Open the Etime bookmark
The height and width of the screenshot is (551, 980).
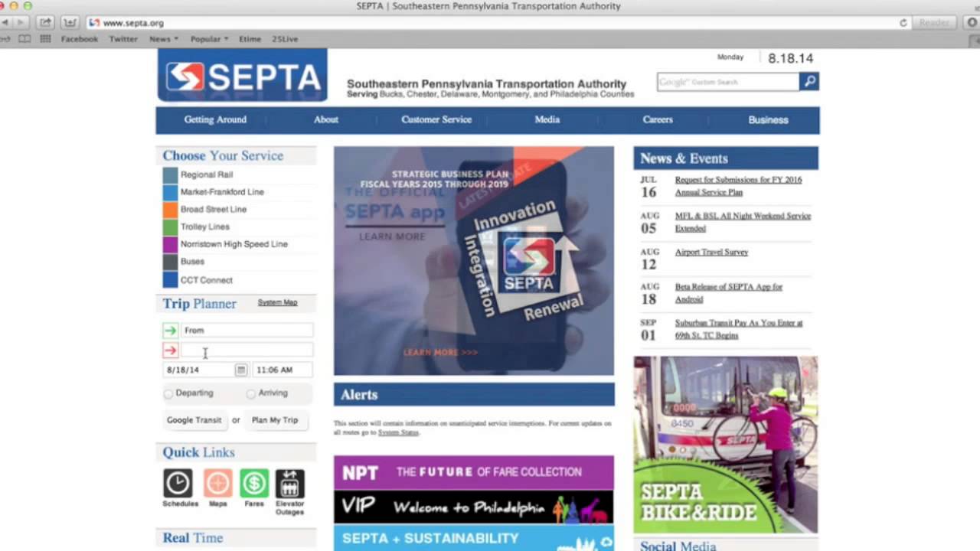pos(250,39)
